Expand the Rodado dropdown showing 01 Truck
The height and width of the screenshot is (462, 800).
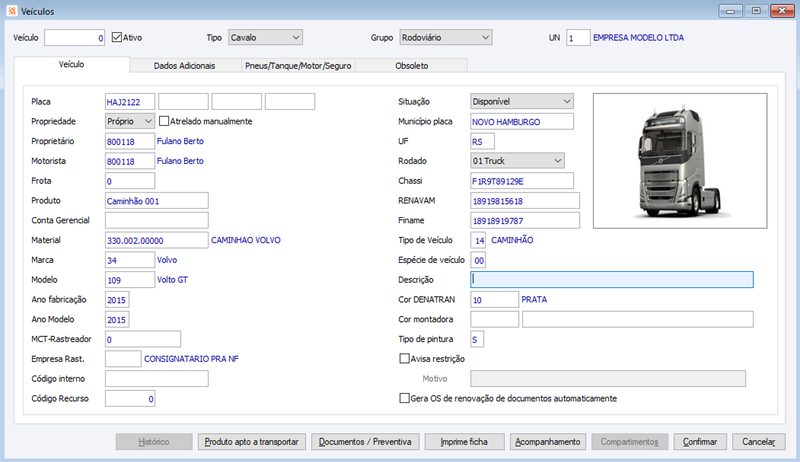tap(517, 161)
